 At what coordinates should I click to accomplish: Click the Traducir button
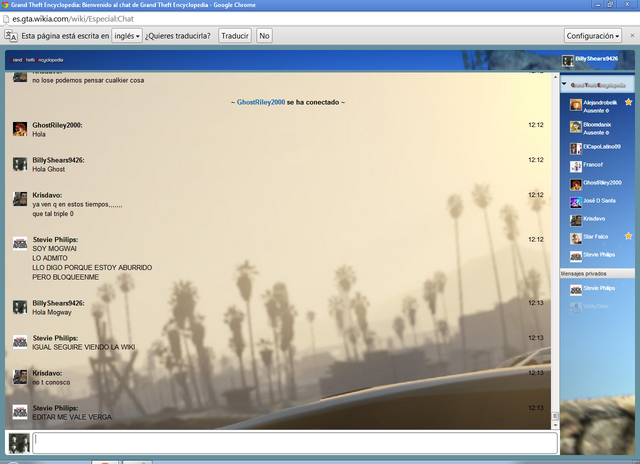coord(235,36)
